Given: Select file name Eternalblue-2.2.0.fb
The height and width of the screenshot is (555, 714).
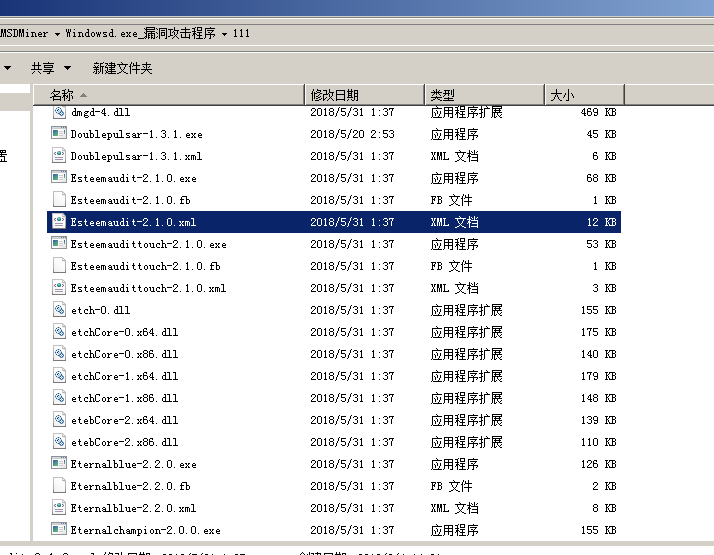Looking at the screenshot, I should pyautogui.click(x=130, y=486).
